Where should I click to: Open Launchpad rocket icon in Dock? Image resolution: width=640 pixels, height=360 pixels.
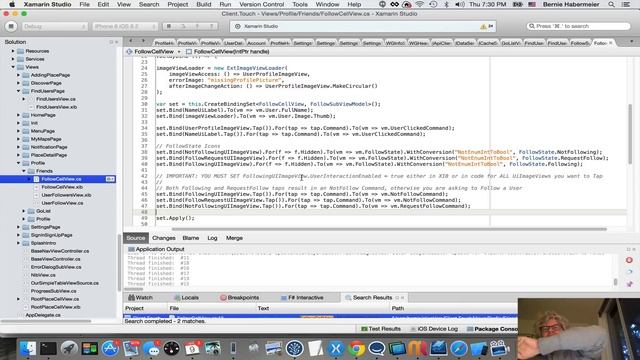pos(69,348)
